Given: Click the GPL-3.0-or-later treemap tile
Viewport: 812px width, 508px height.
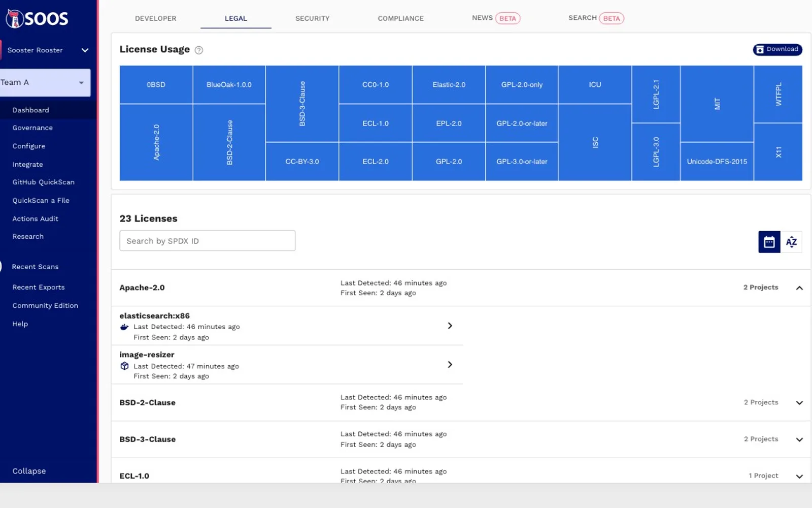Looking at the screenshot, I should 522,162.
